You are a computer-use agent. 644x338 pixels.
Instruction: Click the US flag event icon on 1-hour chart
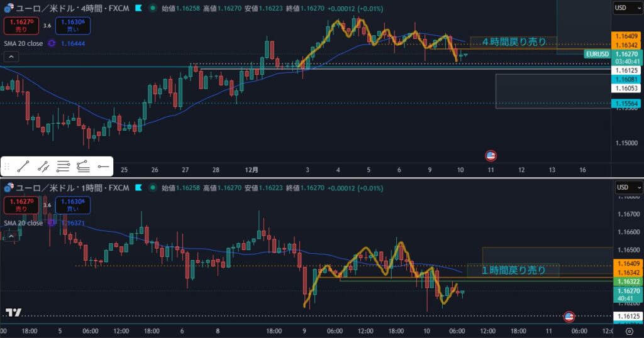(x=569, y=317)
